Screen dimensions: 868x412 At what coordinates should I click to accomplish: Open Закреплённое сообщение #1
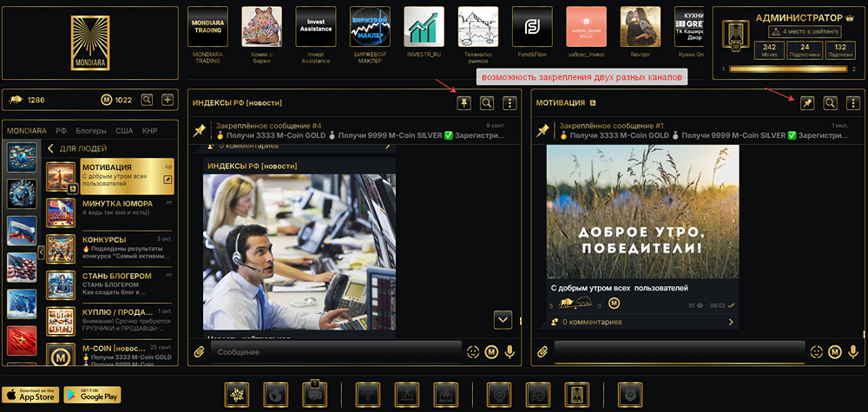click(x=698, y=130)
